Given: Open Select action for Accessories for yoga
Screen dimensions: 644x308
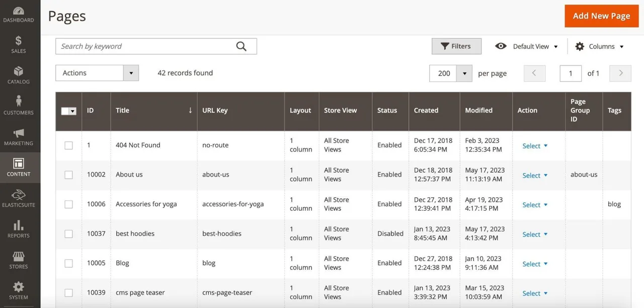Looking at the screenshot, I should [x=535, y=205].
